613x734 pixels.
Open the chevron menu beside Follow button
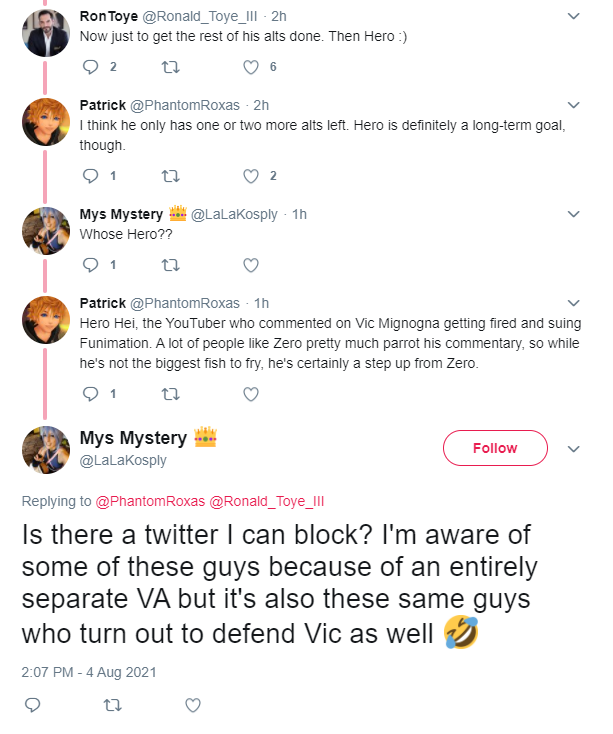[574, 449]
